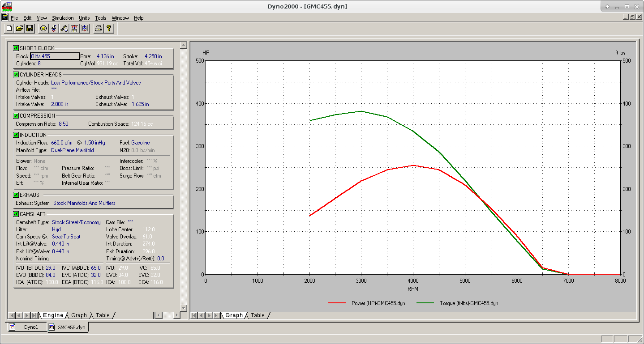Click the Dyno2000 logo in the title bar
This screenshot has width=644, height=344.
pyautogui.click(x=7, y=6)
